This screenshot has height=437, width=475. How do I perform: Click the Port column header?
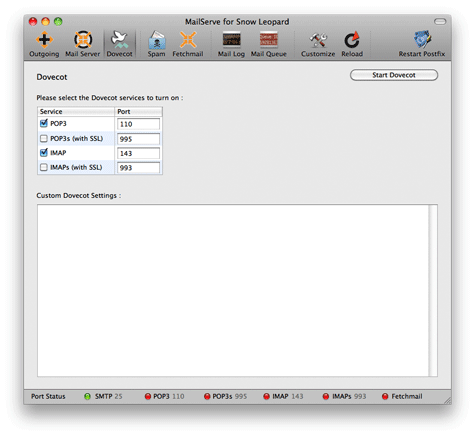139,112
